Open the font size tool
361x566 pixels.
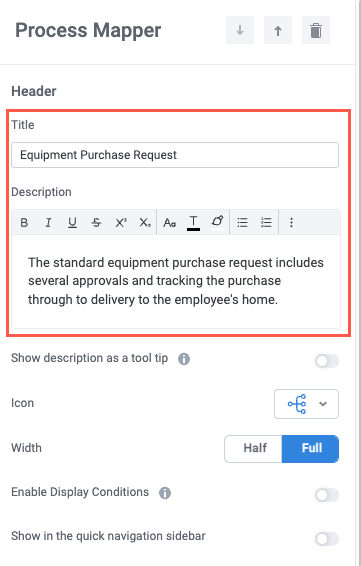[x=169, y=222]
